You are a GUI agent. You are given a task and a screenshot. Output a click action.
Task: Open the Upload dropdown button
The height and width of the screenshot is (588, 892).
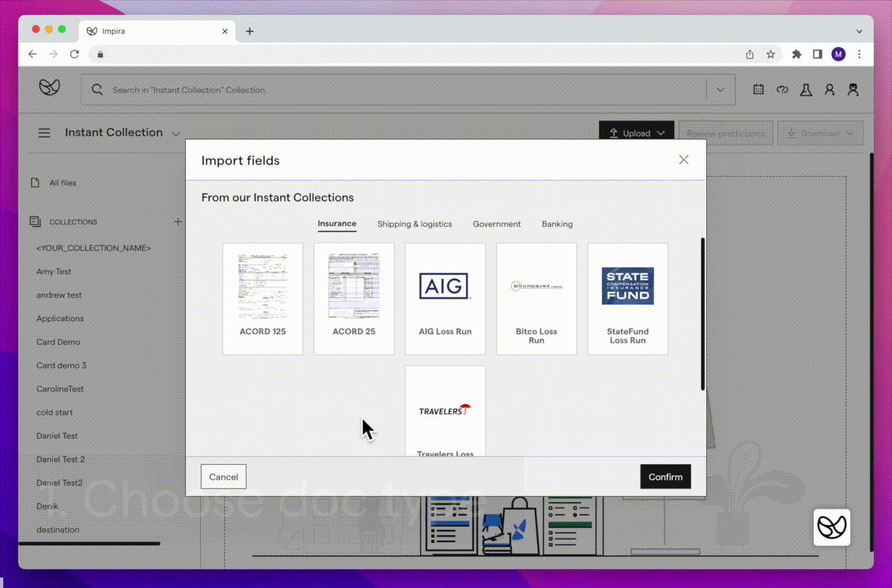(636, 133)
